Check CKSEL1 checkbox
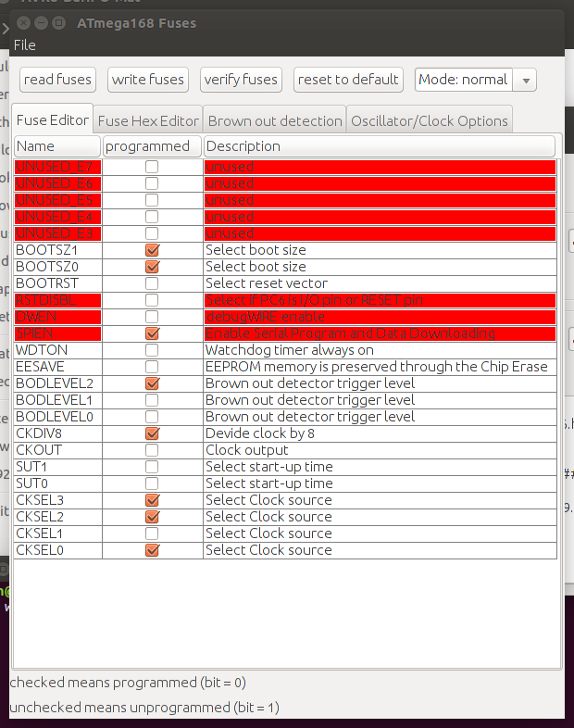 point(152,533)
